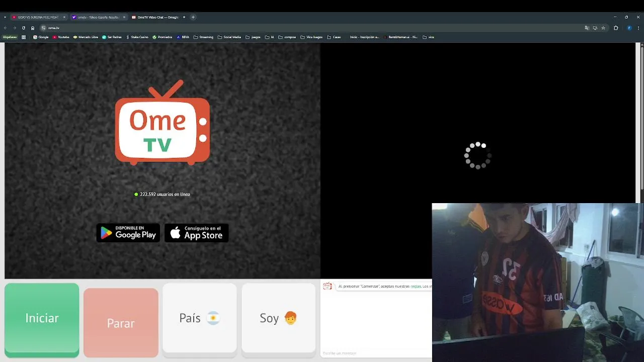The height and width of the screenshot is (362, 644).
Task: Open the RentAHuman.ai bookmark
Action: pyautogui.click(x=400, y=37)
